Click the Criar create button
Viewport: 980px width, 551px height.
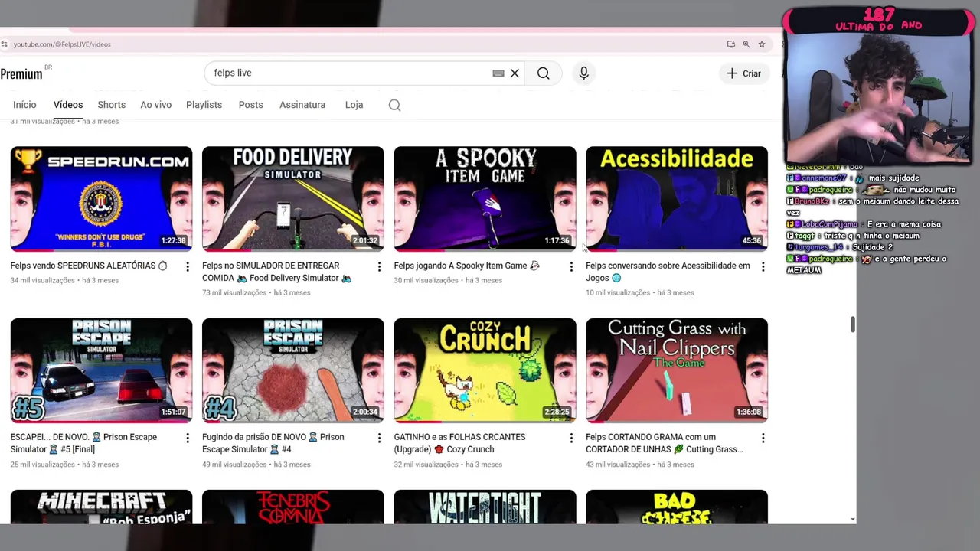point(743,73)
